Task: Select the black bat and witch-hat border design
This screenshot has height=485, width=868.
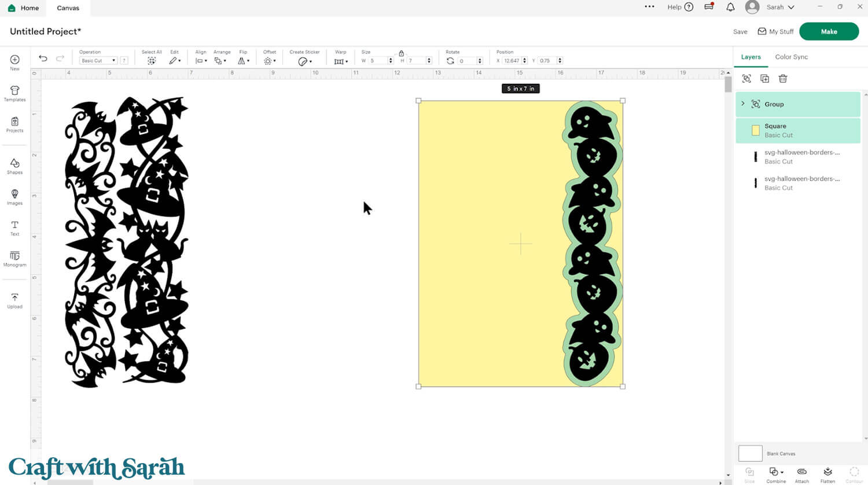Action: (x=127, y=241)
